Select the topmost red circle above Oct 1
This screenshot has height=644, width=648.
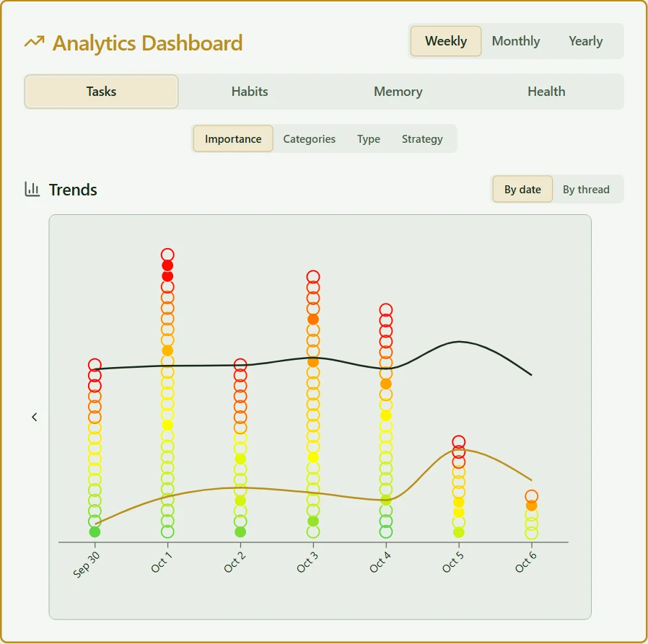[167, 255]
